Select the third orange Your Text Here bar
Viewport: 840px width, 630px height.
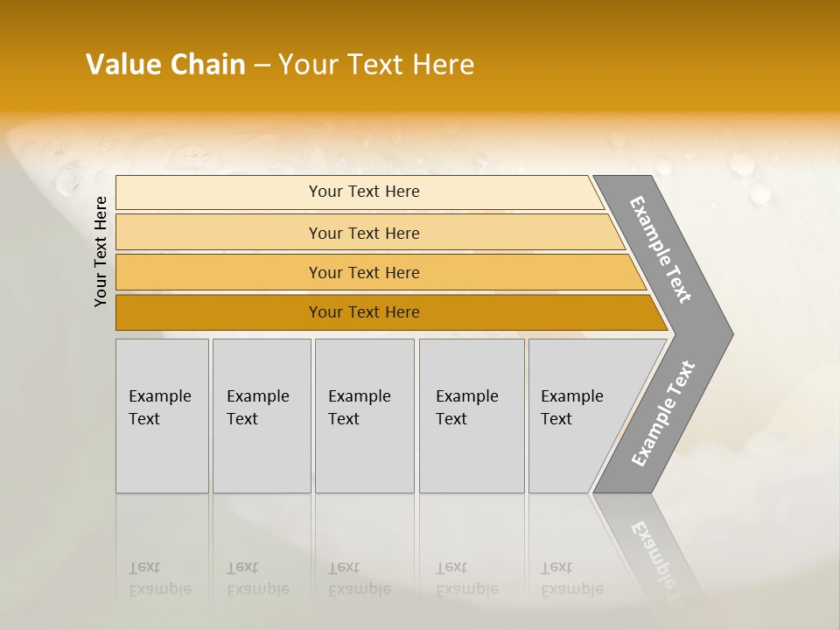point(363,272)
